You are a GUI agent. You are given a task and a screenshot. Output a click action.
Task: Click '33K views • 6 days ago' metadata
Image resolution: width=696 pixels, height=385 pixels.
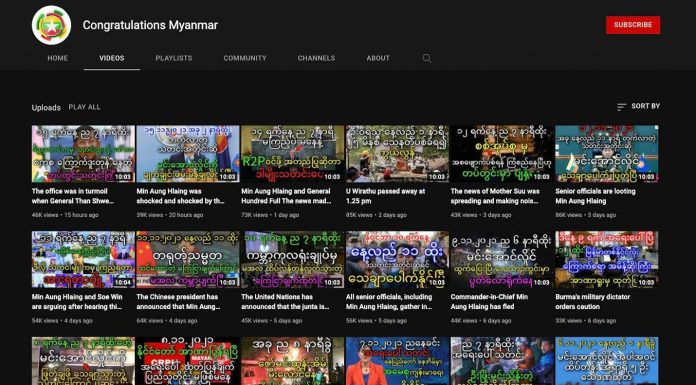tap(586, 321)
